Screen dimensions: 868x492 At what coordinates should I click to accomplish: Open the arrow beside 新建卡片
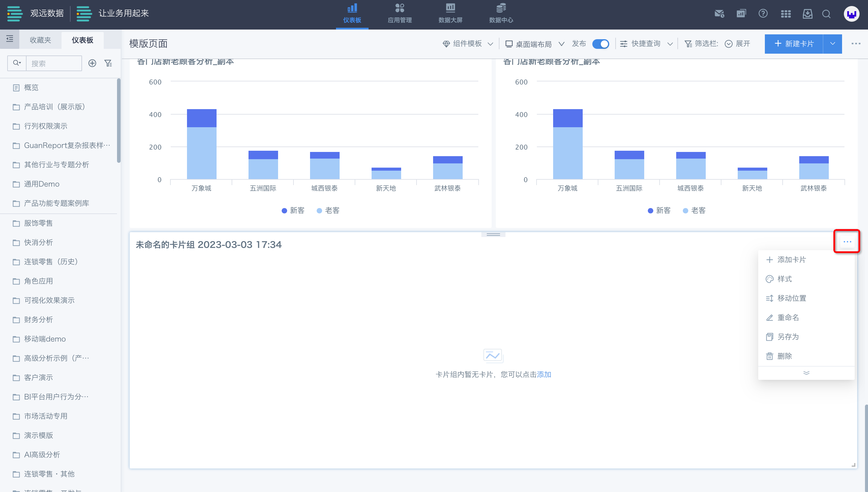point(832,44)
